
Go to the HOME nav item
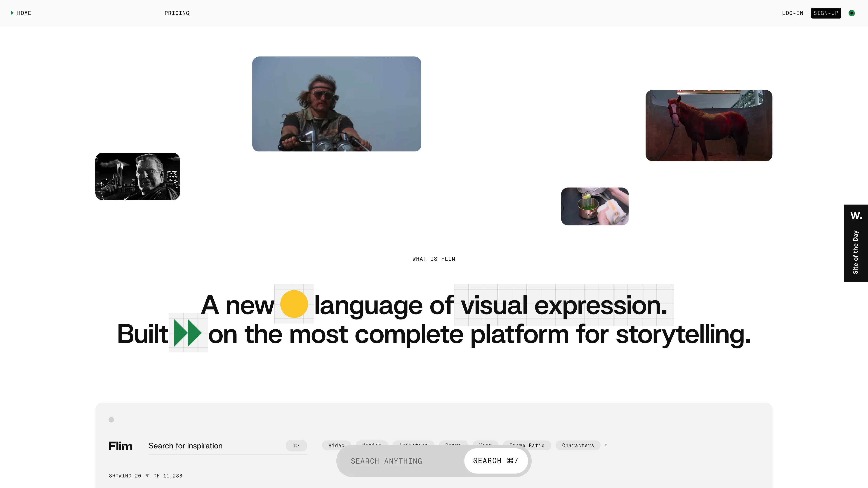point(24,13)
